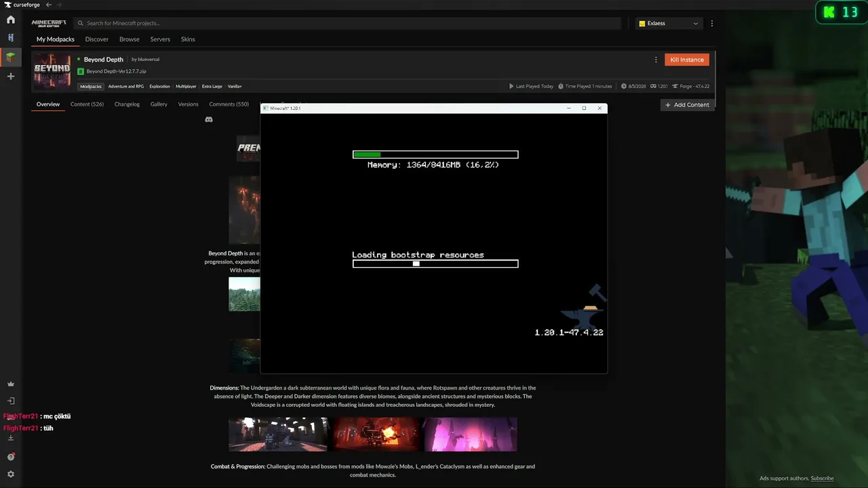Open the fiery red screenshot thumbnail

376,434
